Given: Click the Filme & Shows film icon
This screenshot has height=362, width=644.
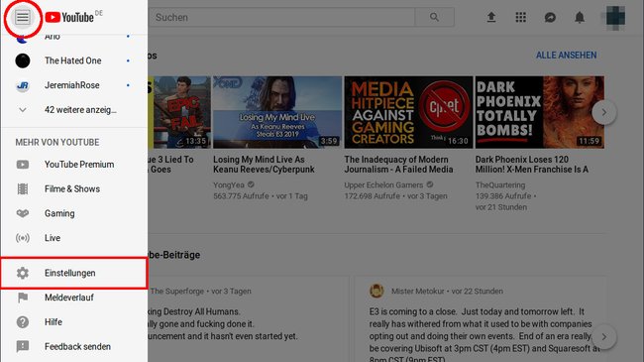Looking at the screenshot, I should pos(23,188).
